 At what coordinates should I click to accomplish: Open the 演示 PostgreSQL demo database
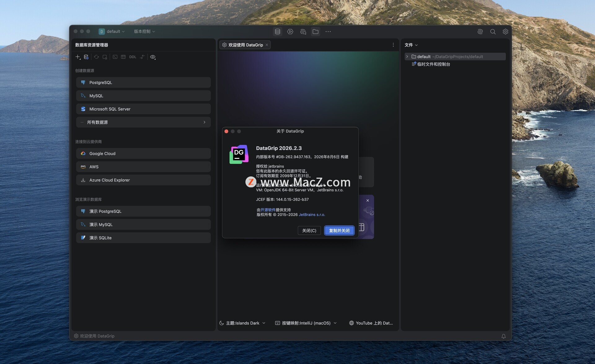click(143, 211)
